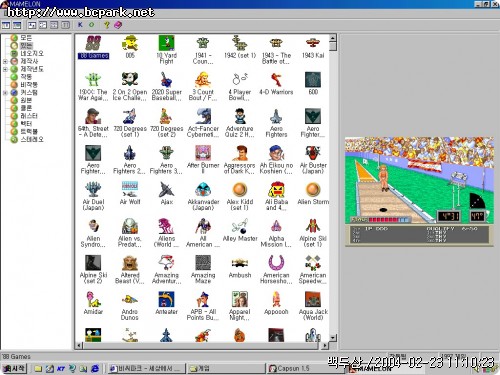Select the 600 game icon
This screenshot has height=375, width=500.
coord(313,80)
